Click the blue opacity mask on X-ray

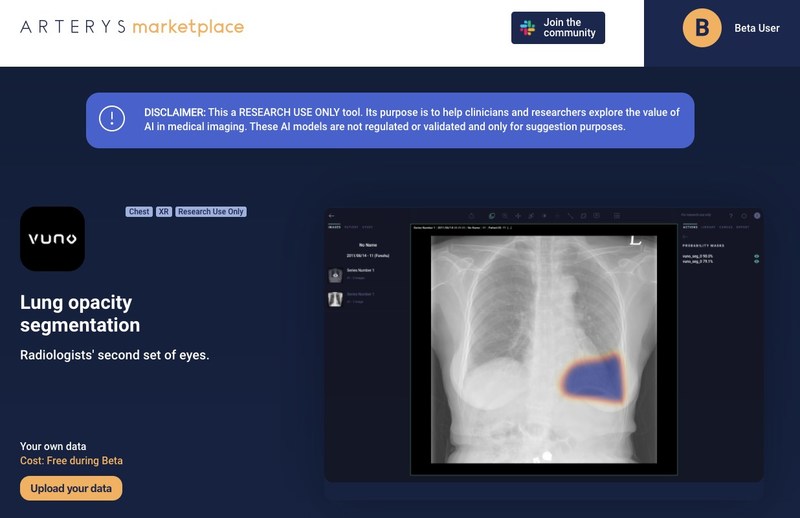click(x=592, y=376)
